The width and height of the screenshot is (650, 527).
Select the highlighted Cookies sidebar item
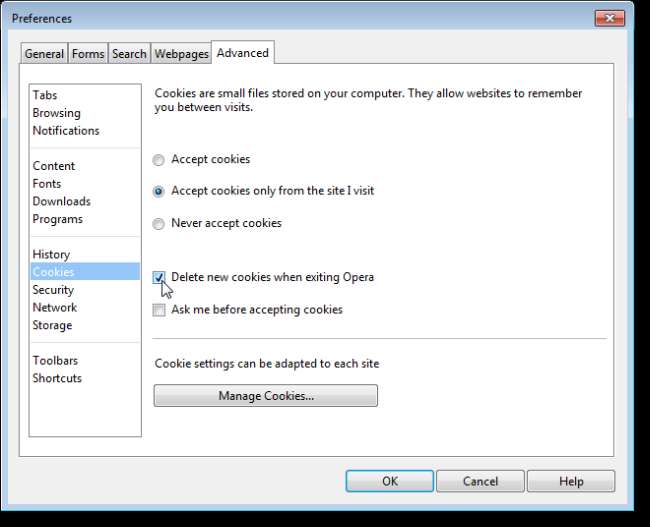(85, 272)
